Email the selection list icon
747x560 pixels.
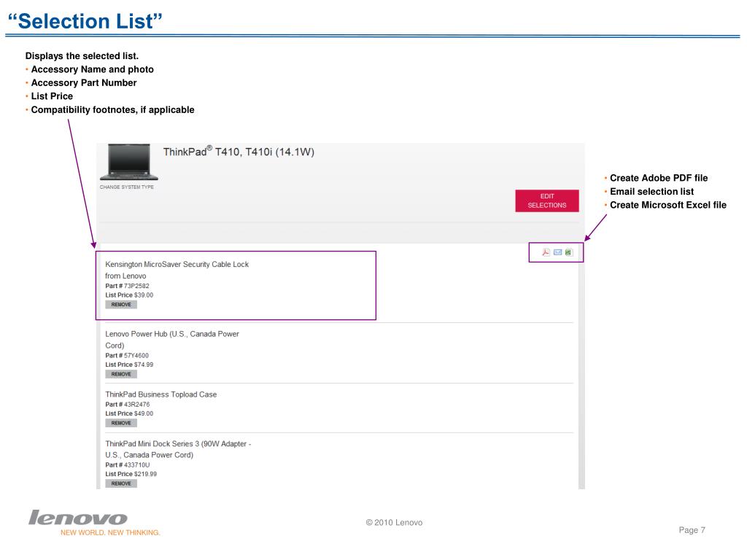pyautogui.click(x=557, y=252)
